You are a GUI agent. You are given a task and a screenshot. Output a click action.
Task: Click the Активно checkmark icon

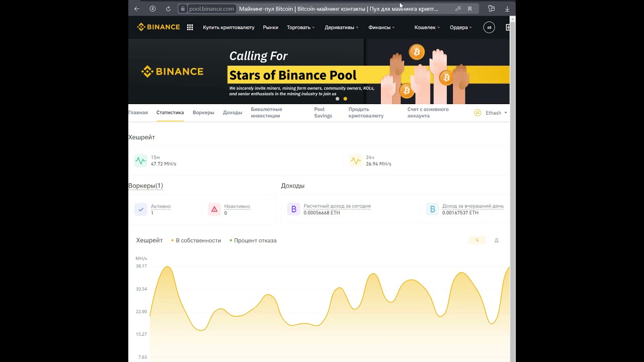click(x=141, y=210)
